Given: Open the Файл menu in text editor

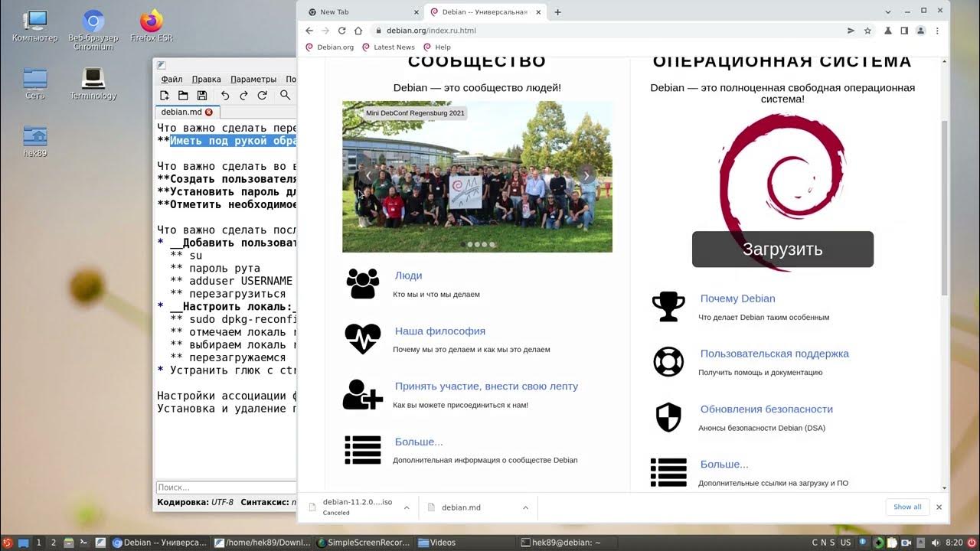Looking at the screenshot, I should pos(171,79).
